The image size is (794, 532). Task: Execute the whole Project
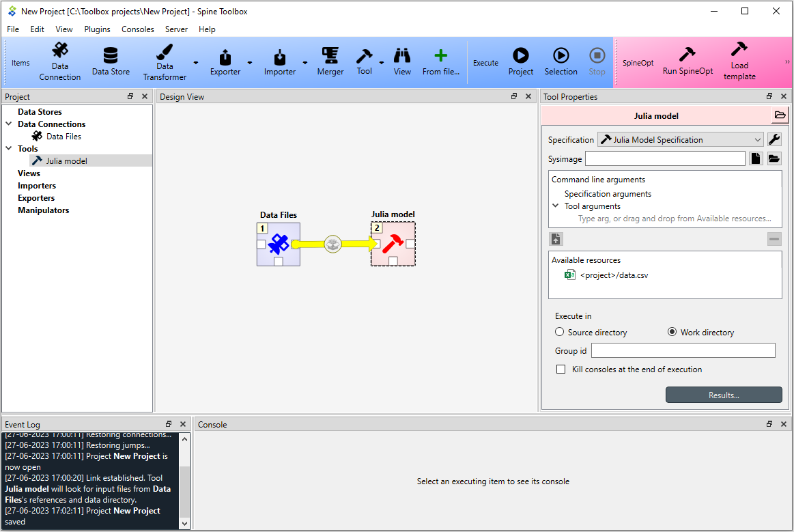point(520,62)
